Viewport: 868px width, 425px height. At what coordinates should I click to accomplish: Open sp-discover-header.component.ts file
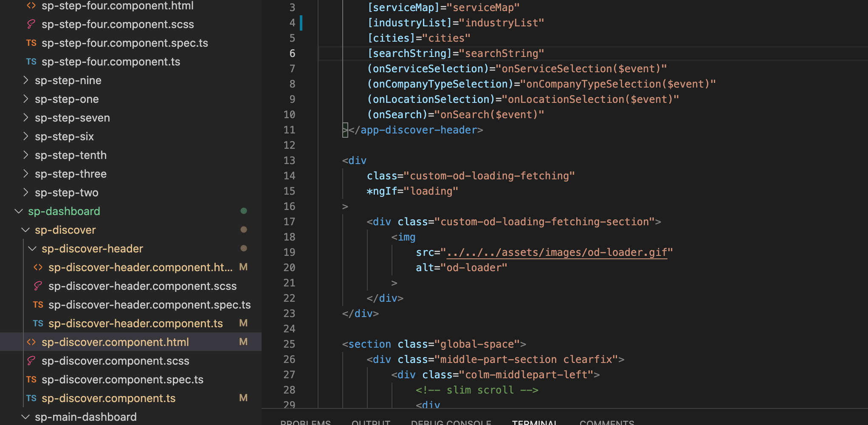click(x=135, y=323)
